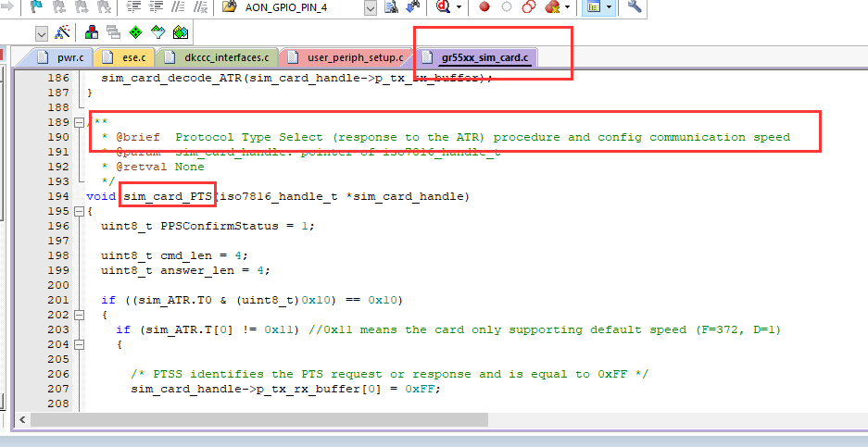Go to the previous bookmark
Screen dimensions: 868x447
pos(58,6)
